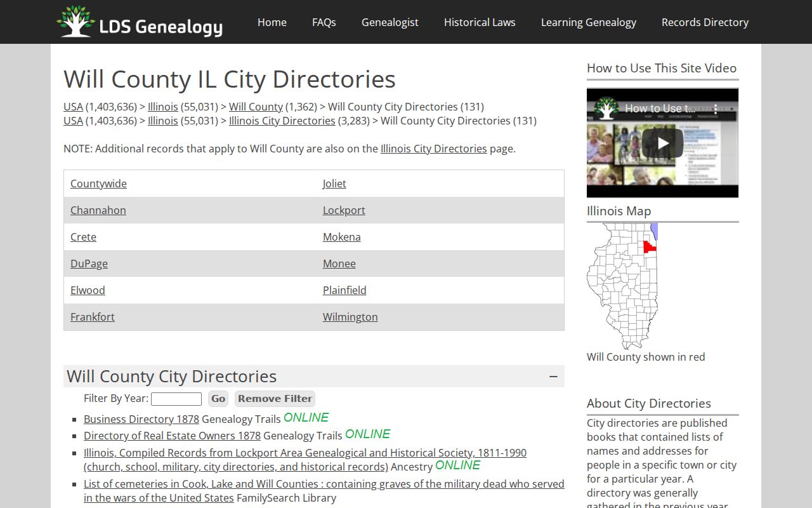Click the USA link in first breadcrumb row
The height and width of the screenshot is (508, 812).
[x=73, y=107]
